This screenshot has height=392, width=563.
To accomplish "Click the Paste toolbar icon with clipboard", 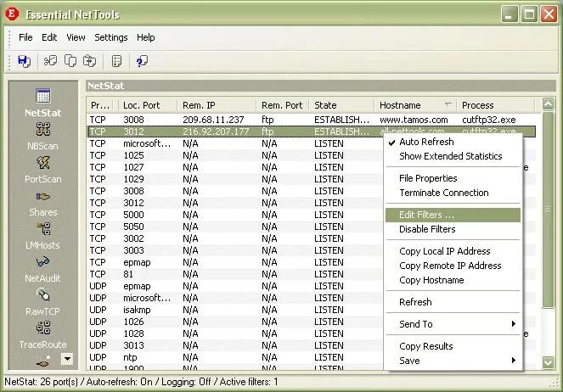I will click(89, 60).
